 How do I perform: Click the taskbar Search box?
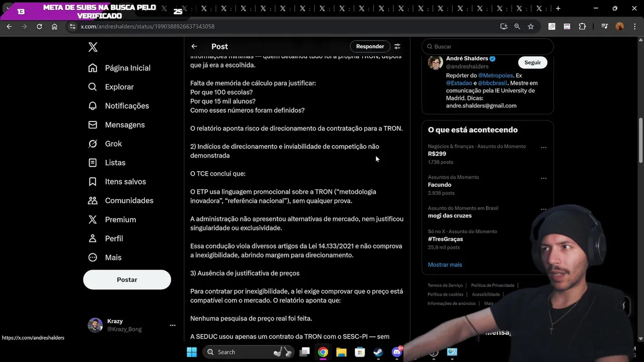(x=249, y=352)
